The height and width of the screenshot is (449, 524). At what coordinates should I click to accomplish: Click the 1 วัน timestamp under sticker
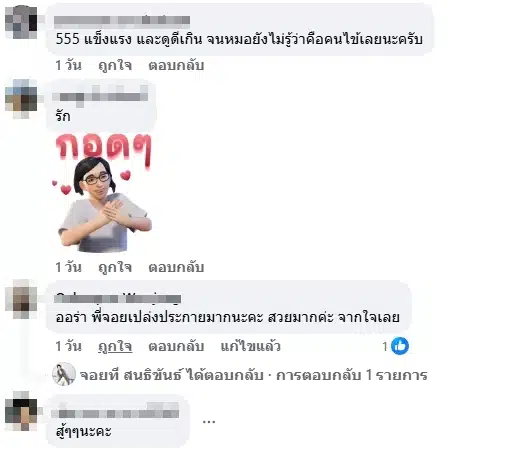69,267
